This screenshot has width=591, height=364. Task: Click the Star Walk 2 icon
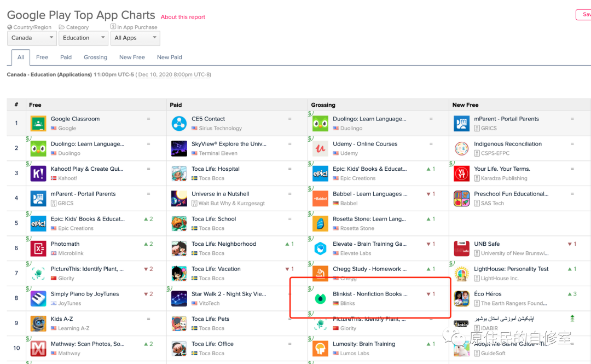(179, 299)
